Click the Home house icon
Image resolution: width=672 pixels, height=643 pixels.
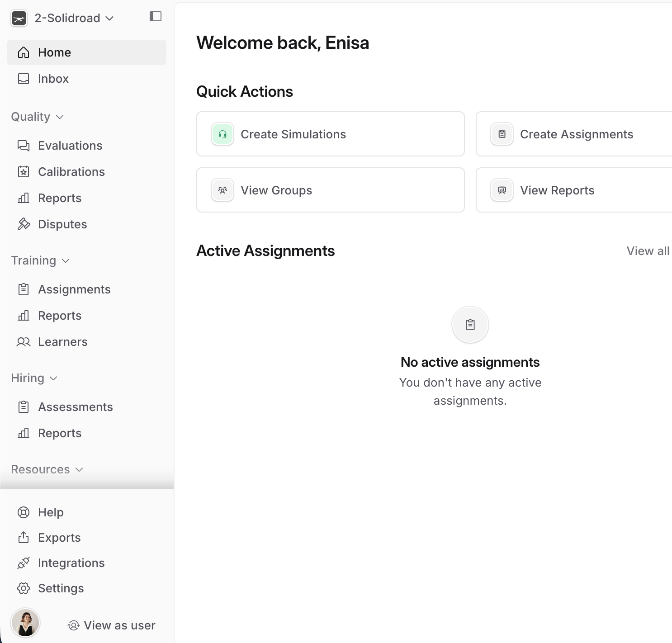[x=24, y=52]
